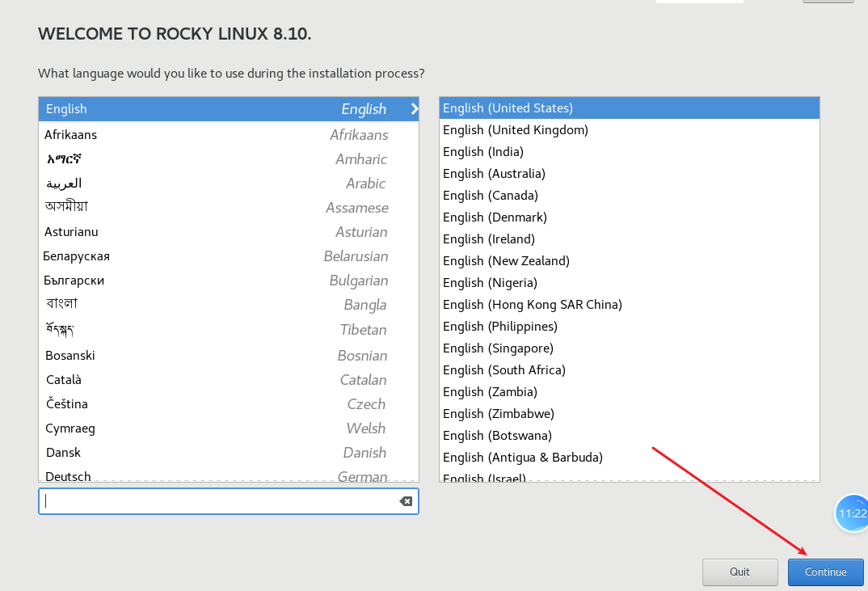Choose English (Nigeria) locale

[x=630, y=282]
